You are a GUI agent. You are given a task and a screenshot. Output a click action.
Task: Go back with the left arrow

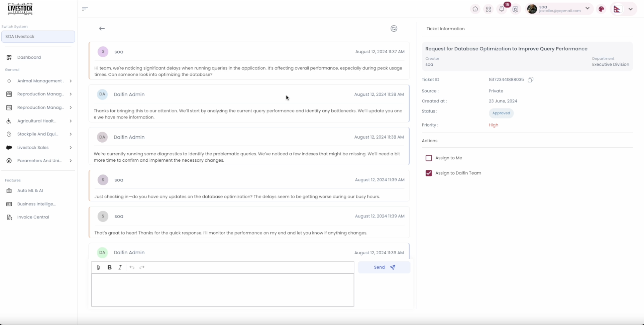coord(102,28)
